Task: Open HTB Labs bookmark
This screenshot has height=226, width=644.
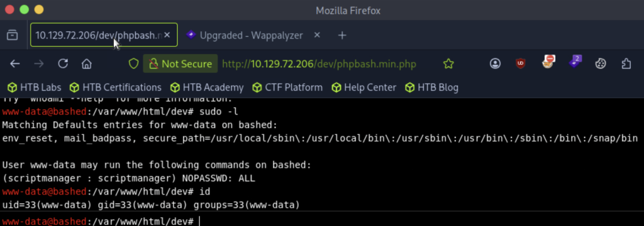Action: coord(35,87)
